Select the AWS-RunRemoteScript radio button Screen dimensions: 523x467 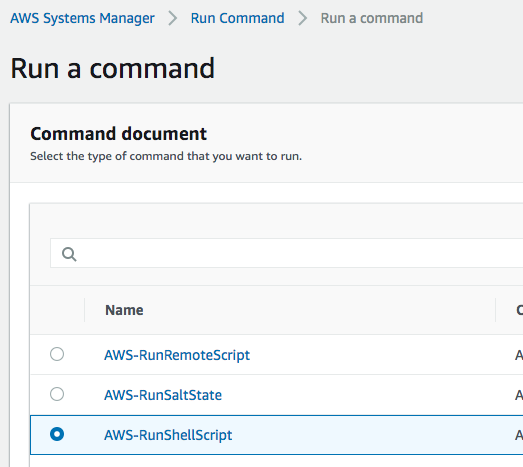click(x=57, y=354)
